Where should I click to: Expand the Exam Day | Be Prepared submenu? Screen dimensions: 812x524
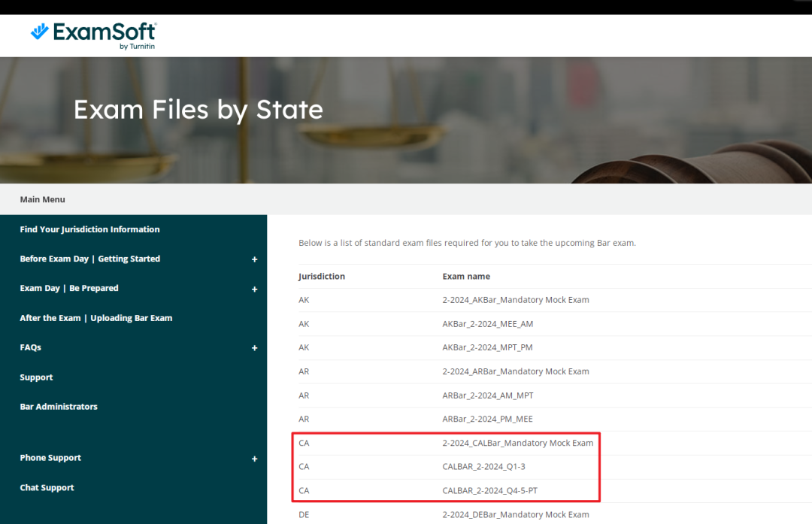(x=254, y=289)
